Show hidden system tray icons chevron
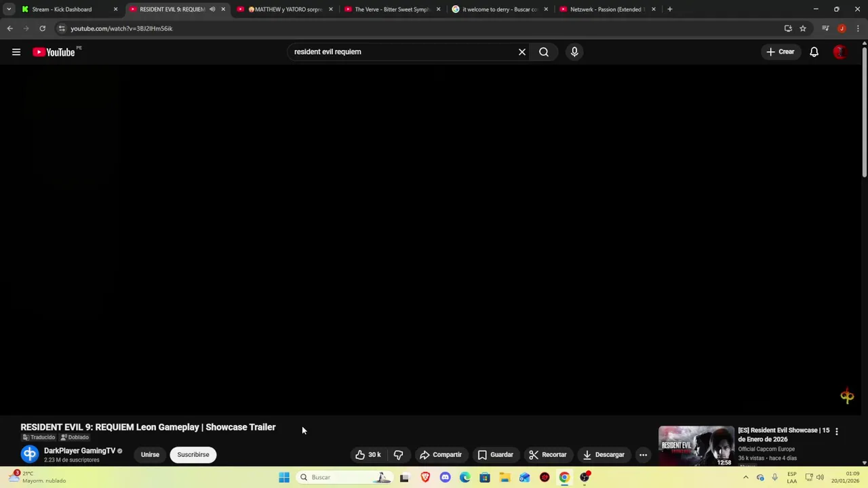The image size is (868, 488). pyautogui.click(x=746, y=477)
